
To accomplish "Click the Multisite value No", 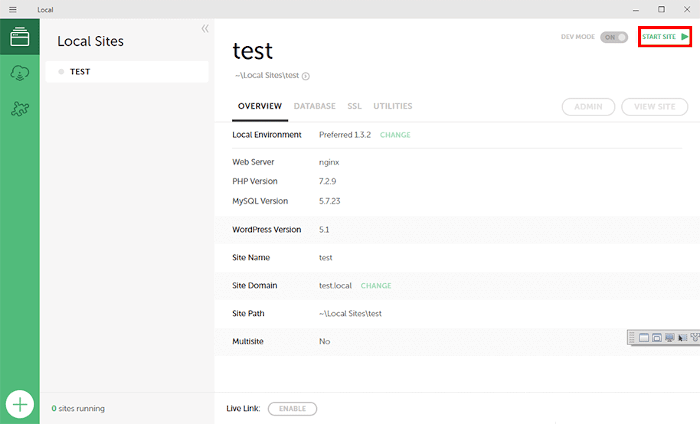I will click(325, 341).
